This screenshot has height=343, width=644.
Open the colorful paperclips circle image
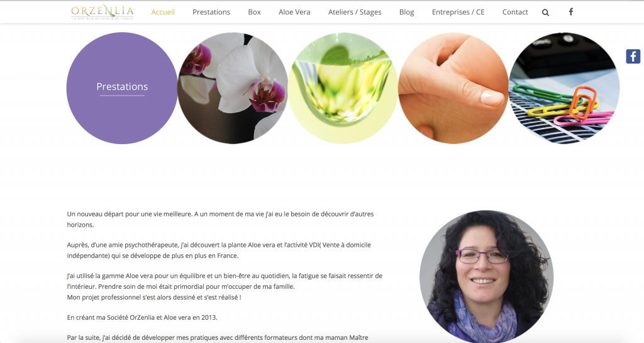(x=564, y=88)
